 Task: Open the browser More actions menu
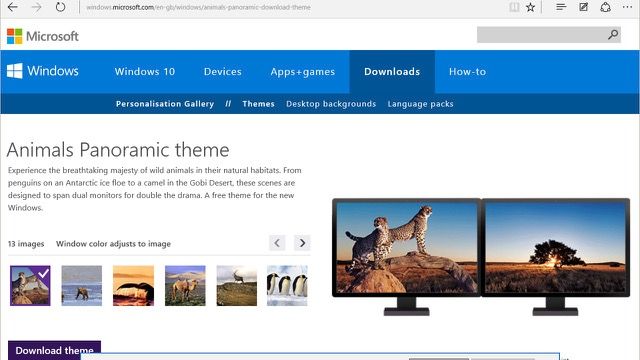pyautogui.click(x=627, y=7)
